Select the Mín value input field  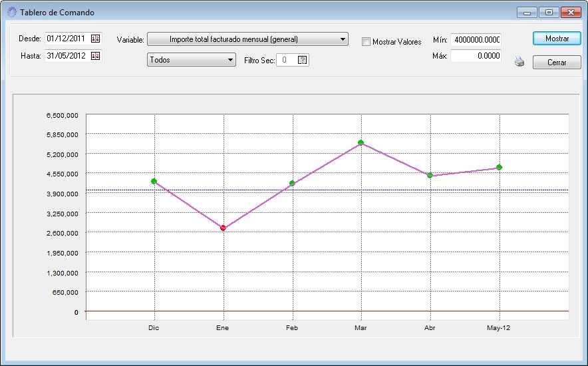tap(475, 40)
